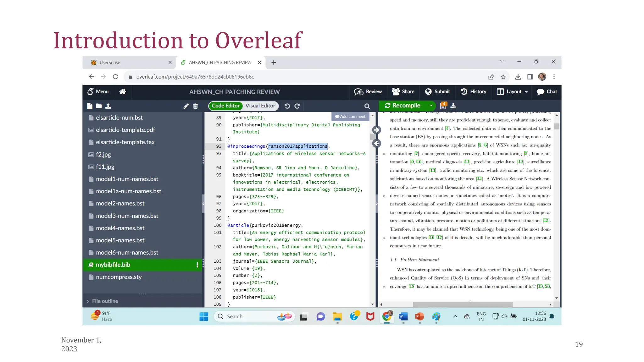
Task: Open Layout dropdown
Action: [512, 91]
